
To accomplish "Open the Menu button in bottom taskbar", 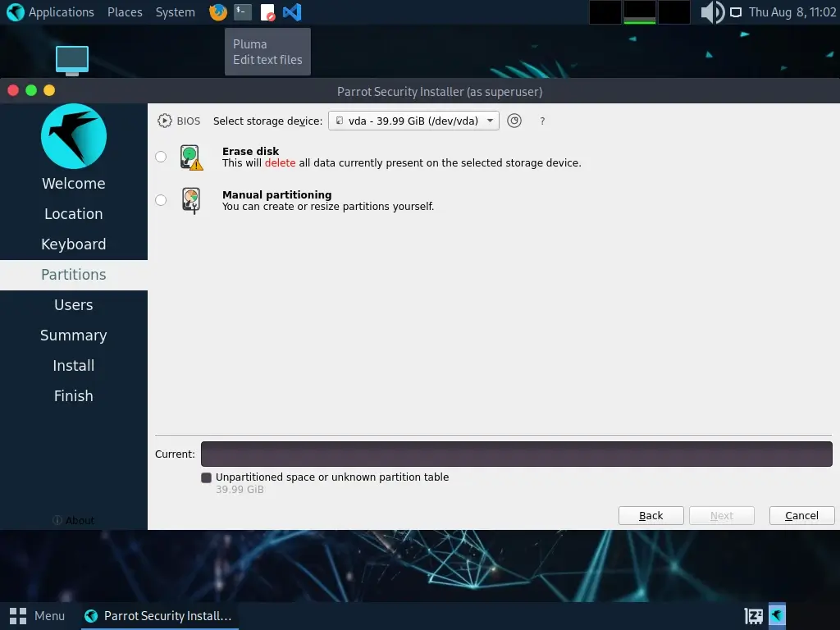I will 38,615.
